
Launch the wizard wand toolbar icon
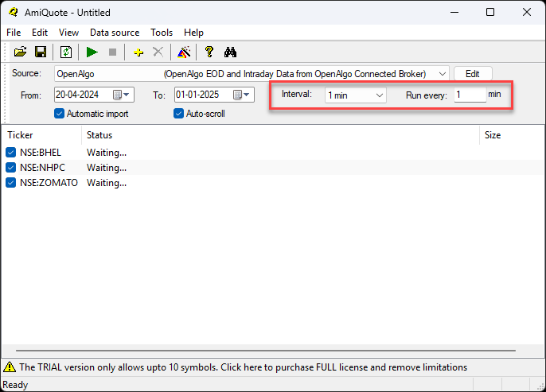point(184,52)
